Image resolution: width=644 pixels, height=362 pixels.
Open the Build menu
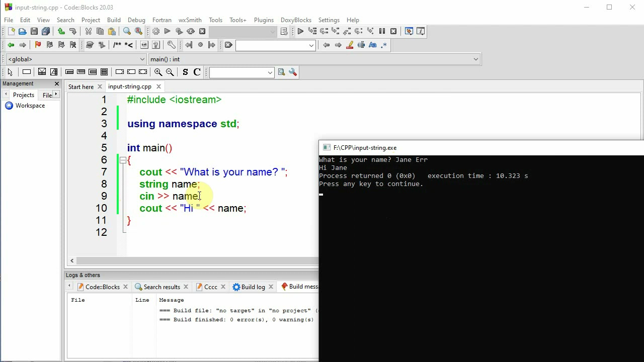[x=114, y=20]
